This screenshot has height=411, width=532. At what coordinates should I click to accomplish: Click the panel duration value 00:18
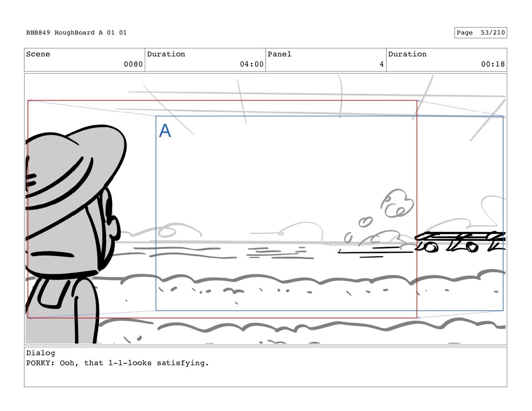tap(493, 64)
